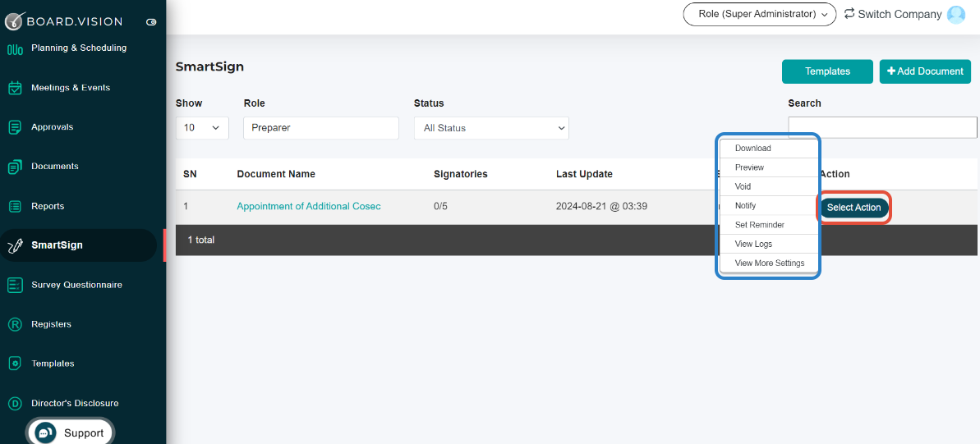Screen dimensions: 980x444
Task: Sort by Signatories column header
Action: tap(461, 174)
